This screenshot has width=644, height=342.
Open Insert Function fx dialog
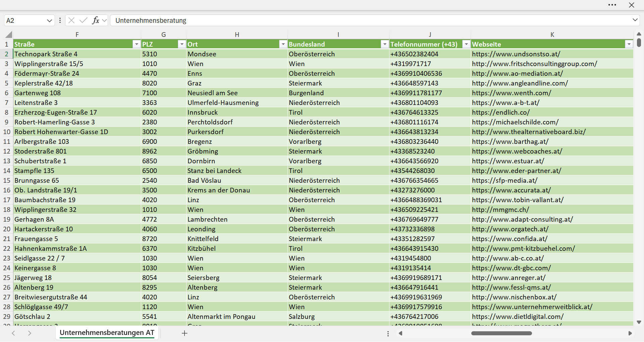coord(96,20)
